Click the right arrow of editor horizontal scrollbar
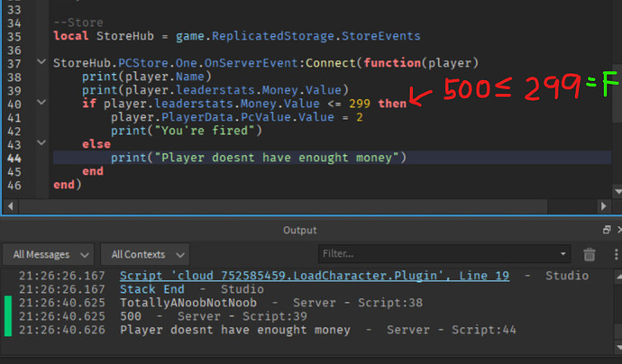 tap(603, 206)
